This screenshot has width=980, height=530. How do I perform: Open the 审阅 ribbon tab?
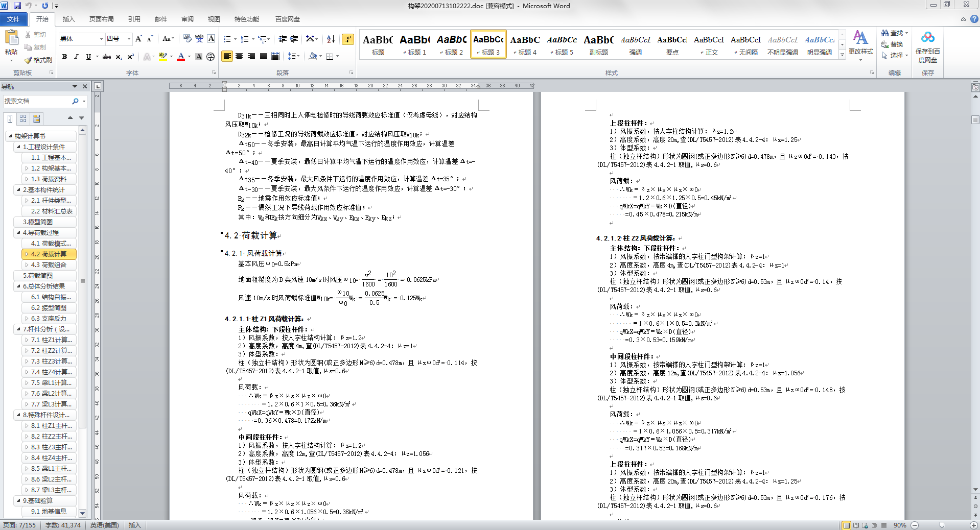[x=187, y=19]
